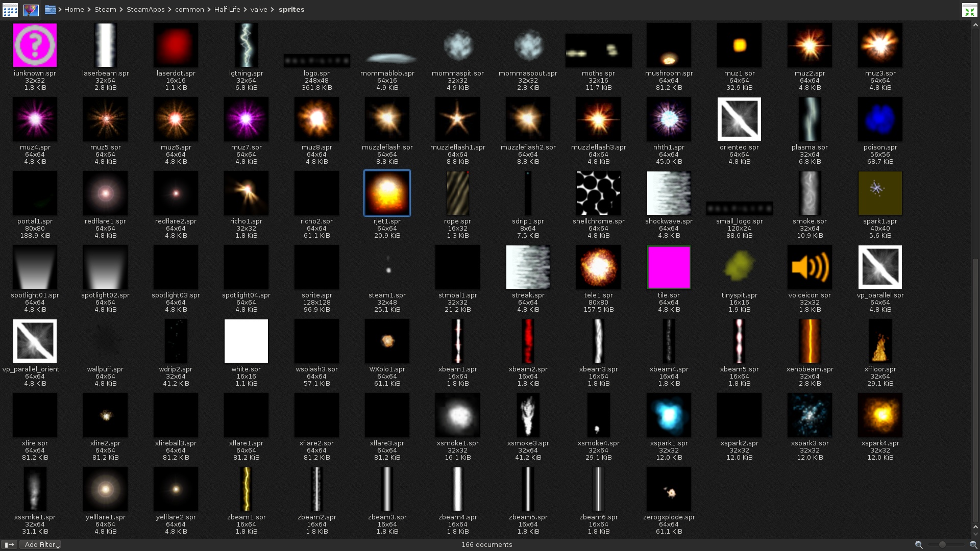Screen dimensions: 980x551
Task: Select the shellchrome.spr thumbnail
Action: (598, 193)
